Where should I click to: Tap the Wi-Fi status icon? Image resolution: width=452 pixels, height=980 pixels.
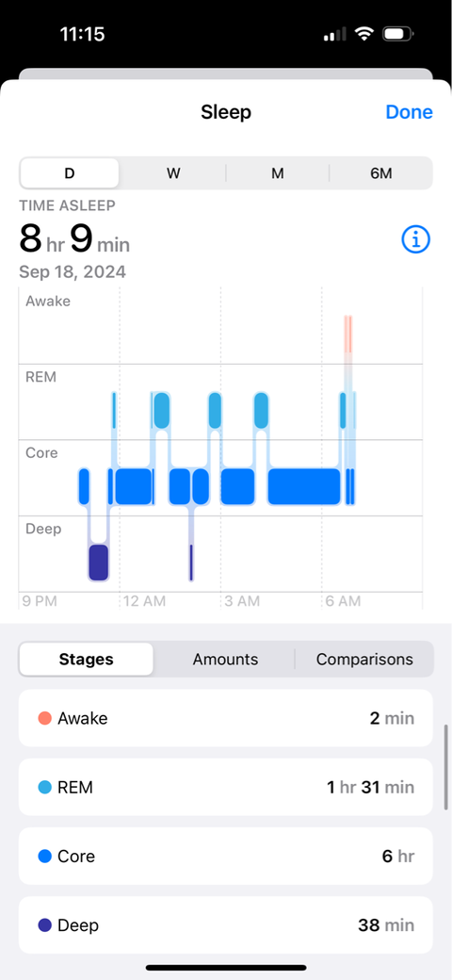[x=364, y=34]
